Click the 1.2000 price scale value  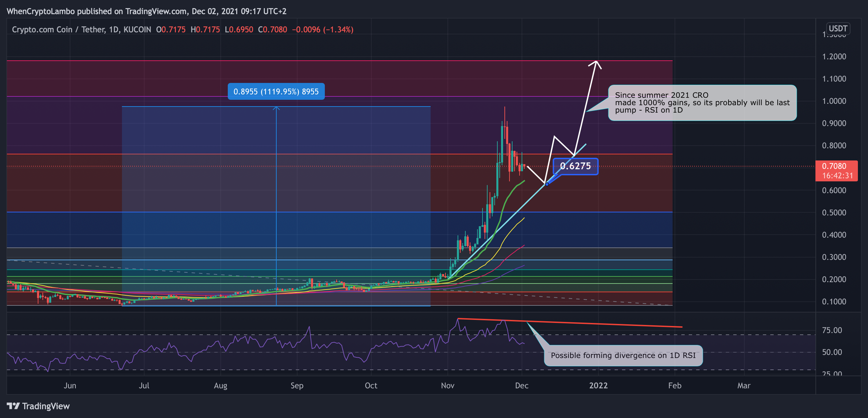tap(834, 57)
